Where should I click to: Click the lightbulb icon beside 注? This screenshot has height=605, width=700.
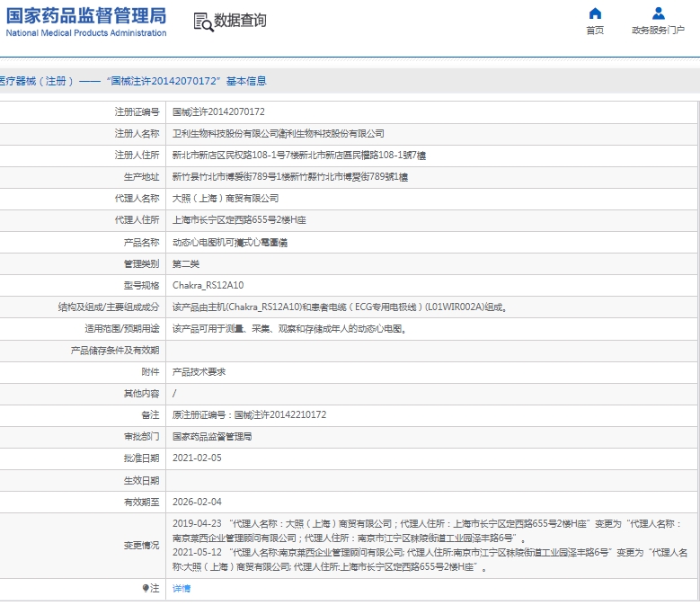point(146,588)
